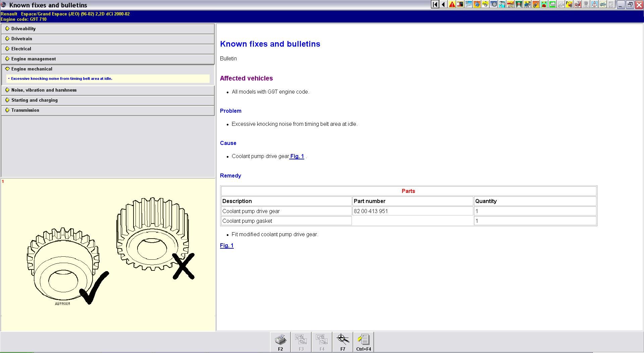Expand the Drivetrain category
This screenshot has height=353, width=644.
coord(22,39)
